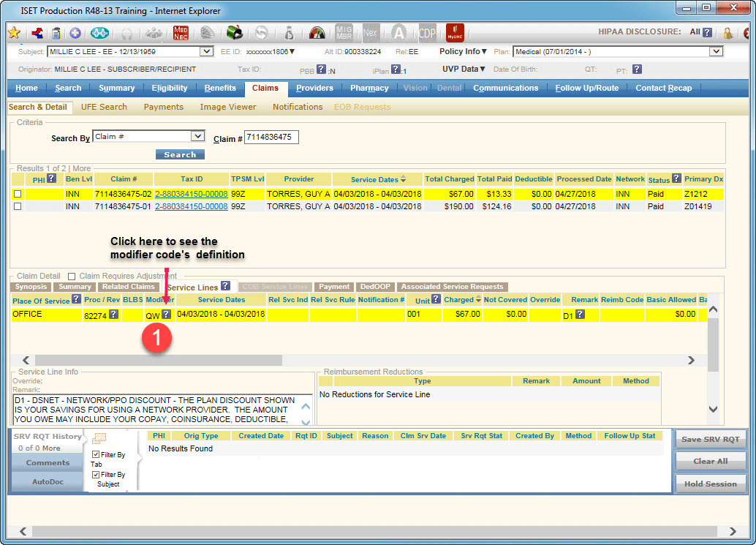Click the gold star favorites icon
This screenshot has height=545, width=756.
click(x=15, y=33)
